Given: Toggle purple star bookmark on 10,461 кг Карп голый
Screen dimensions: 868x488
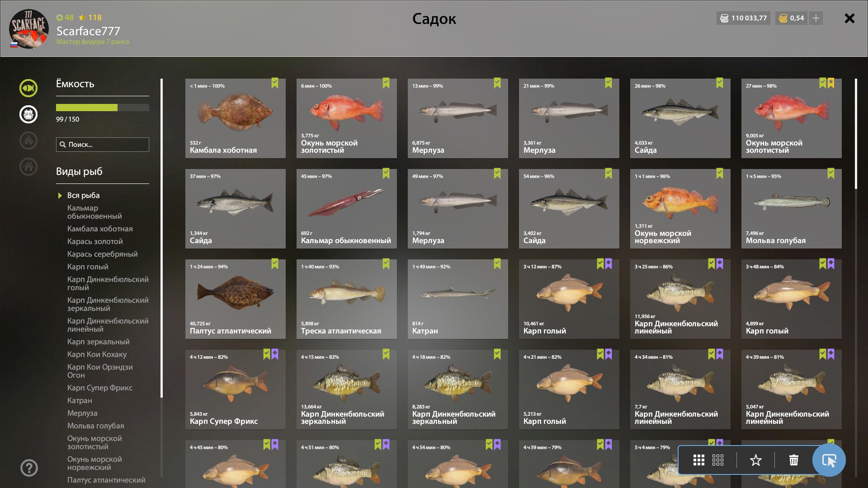Looking at the screenshot, I should point(609,264).
